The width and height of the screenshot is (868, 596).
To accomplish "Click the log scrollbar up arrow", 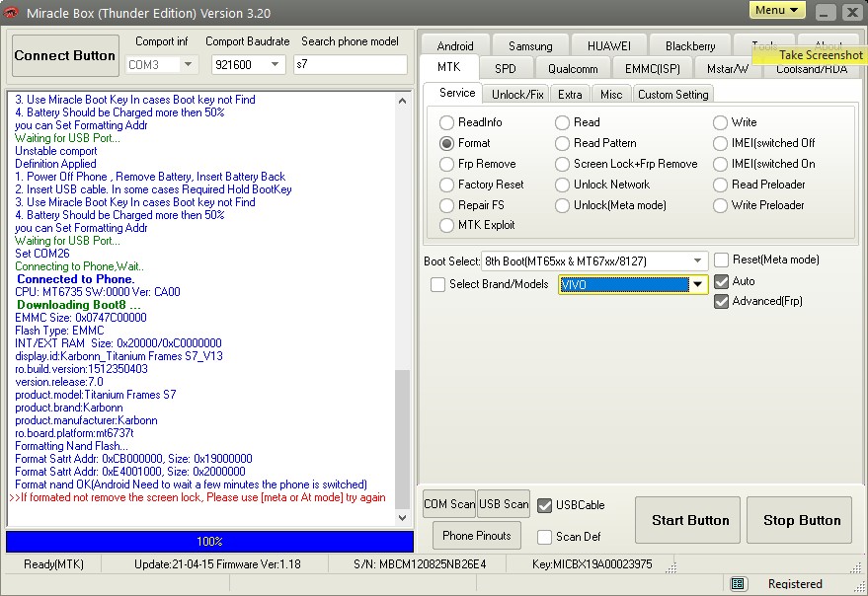I will pyautogui.click(x=402, y=99).
